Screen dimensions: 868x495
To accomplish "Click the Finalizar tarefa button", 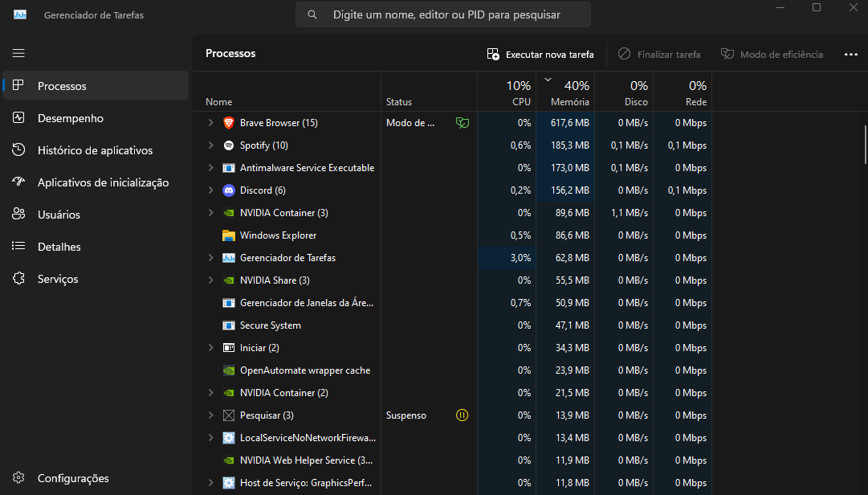I will 659,55.
